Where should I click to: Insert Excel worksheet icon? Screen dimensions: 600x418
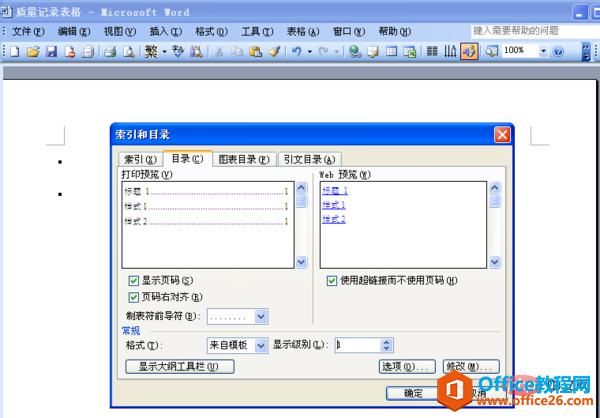(410, 51)
